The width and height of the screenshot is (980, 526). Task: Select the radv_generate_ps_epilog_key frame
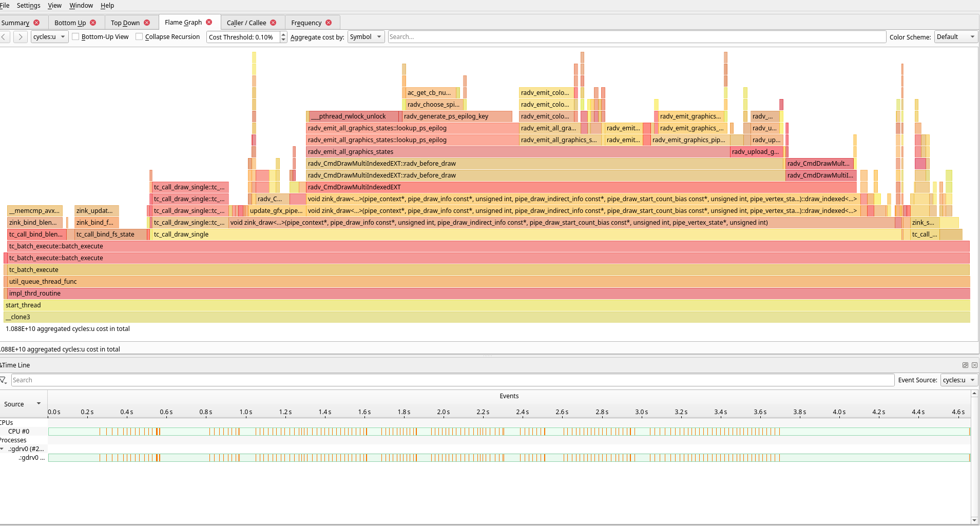click(x=457, y=116)
